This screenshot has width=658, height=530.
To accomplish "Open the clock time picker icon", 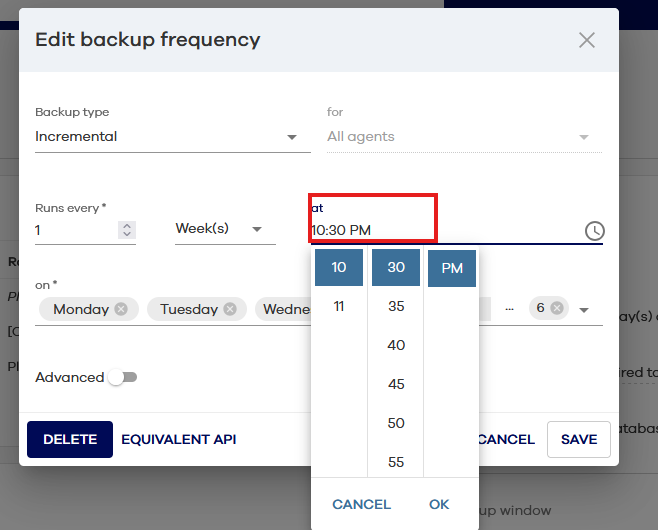I will (594, 231).
